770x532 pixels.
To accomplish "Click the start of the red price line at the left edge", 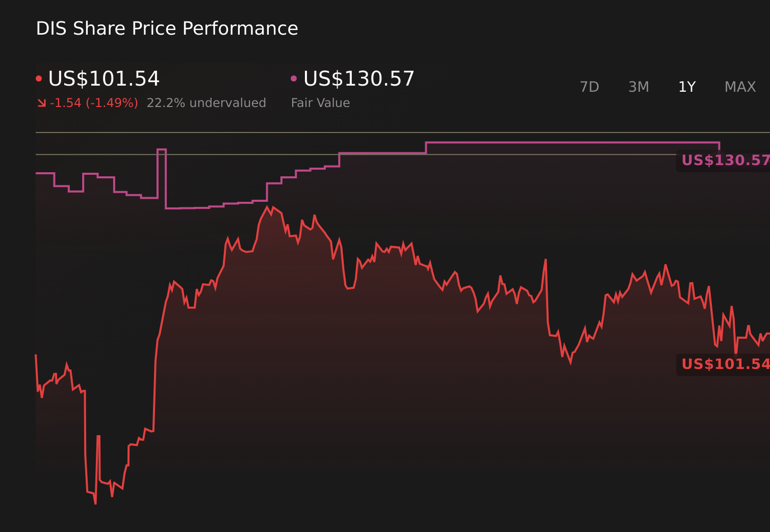I will (x=36, y=356).
